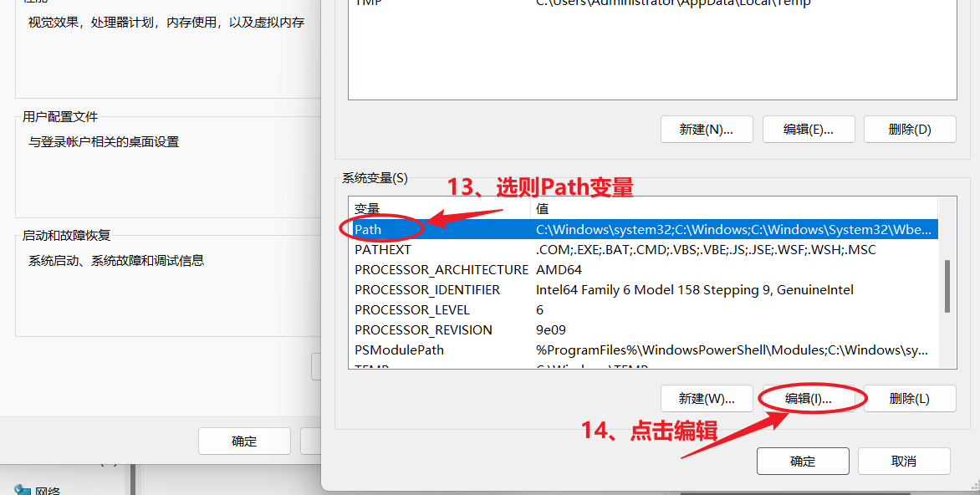The image size is (980, 495).
Task: Click the %ProgramFiles%\WindowsPowerShell value cell
Action: [732, 350]
